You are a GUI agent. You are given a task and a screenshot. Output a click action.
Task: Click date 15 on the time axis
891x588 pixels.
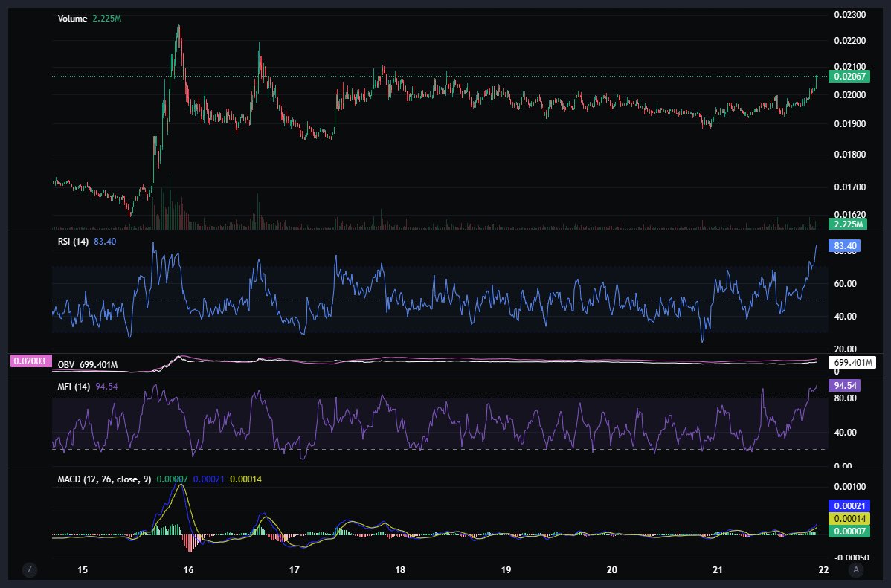(83, 570)
